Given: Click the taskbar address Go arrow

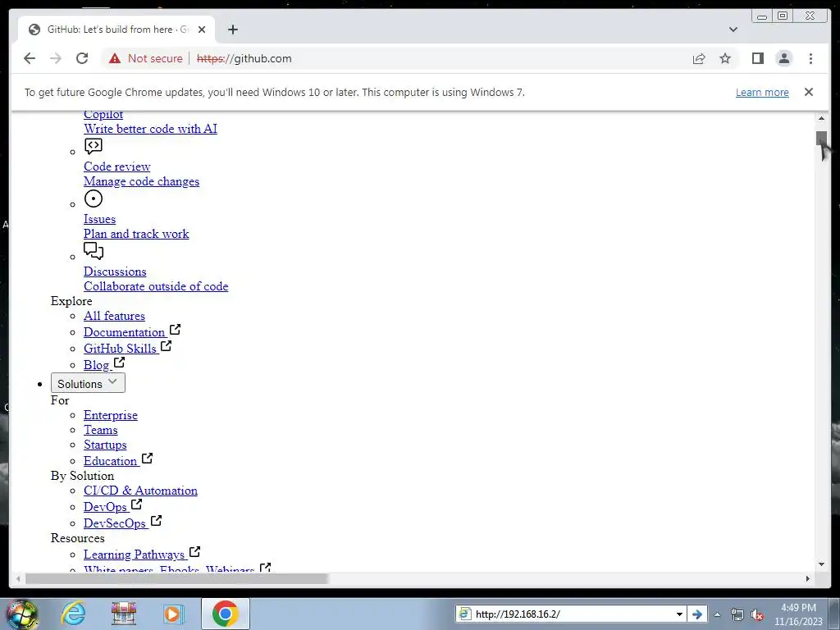Looking at the screenshot, I should pos(697,614).
